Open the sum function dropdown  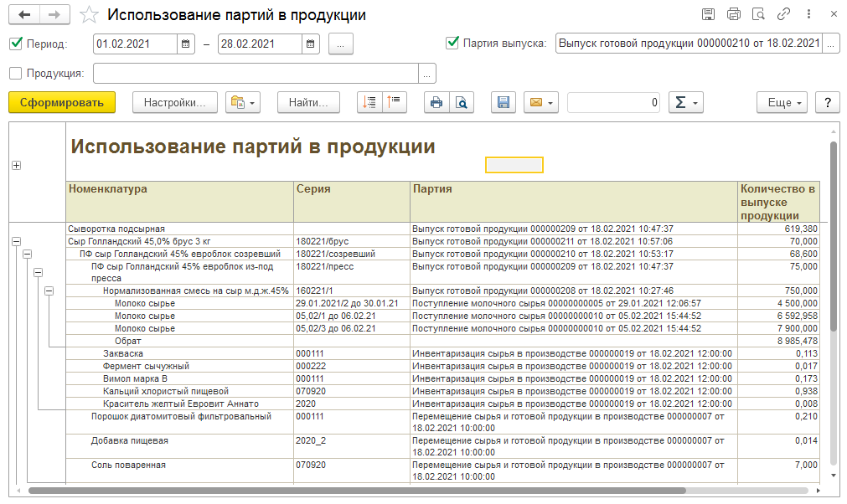[x=685, y=102]
